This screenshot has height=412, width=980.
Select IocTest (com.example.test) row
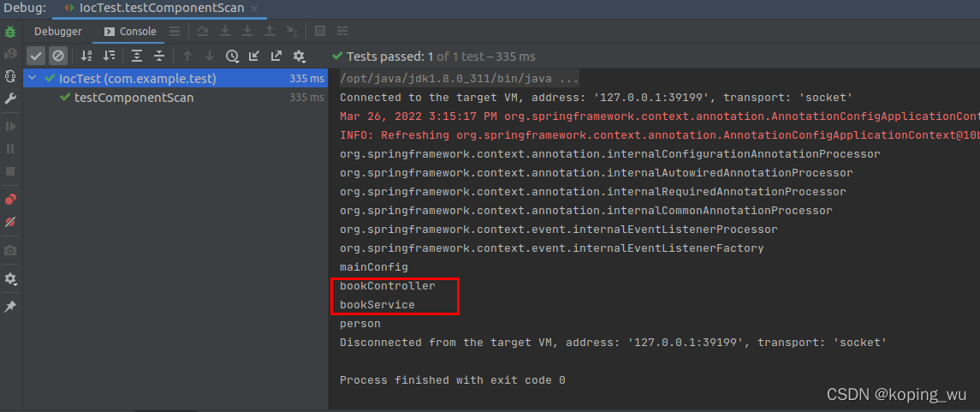coord(175,79)
